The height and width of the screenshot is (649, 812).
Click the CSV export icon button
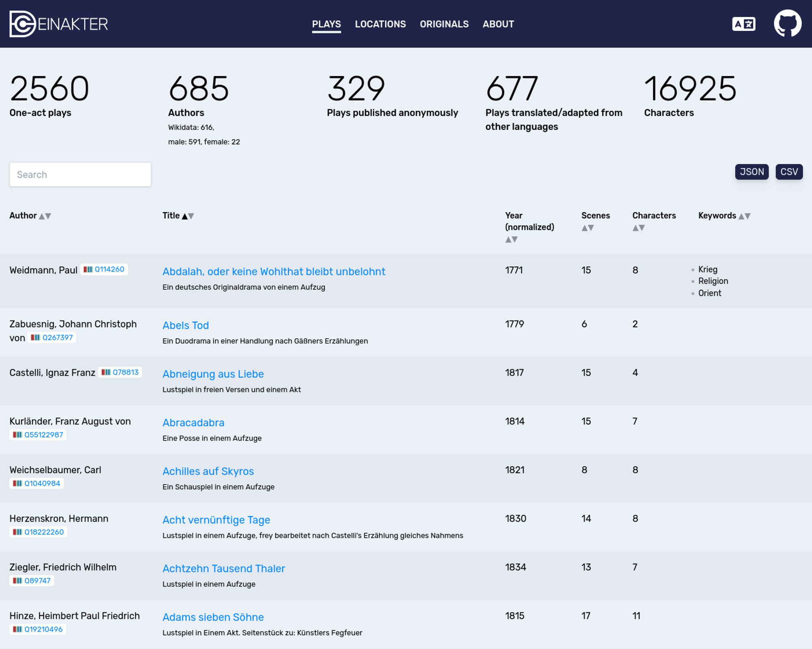pos(789,171)
